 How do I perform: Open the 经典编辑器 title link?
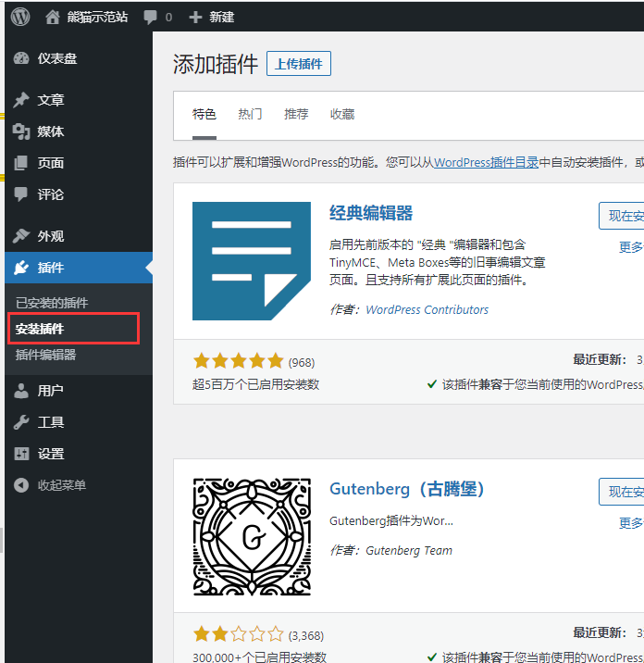(371, 213)
